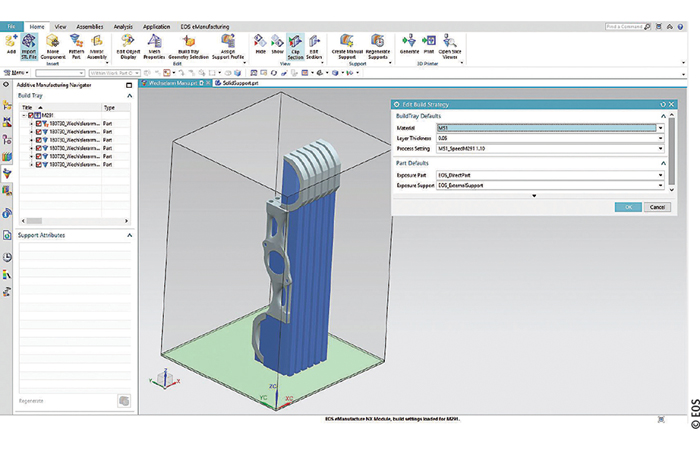Click the Build Tray horizontal scrollbar
This screenshot has width=700, height=450.
tap(75, 221)
